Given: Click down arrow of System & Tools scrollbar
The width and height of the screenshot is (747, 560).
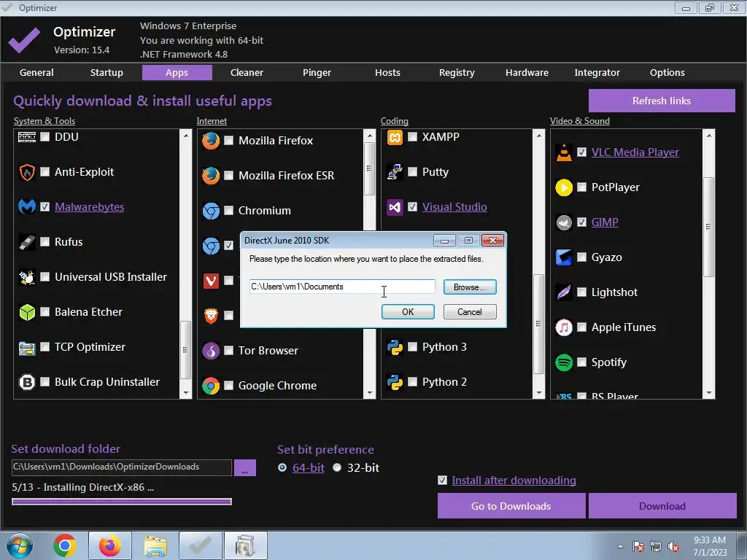Looking at the screenshot, I should [x=186, y=393].
